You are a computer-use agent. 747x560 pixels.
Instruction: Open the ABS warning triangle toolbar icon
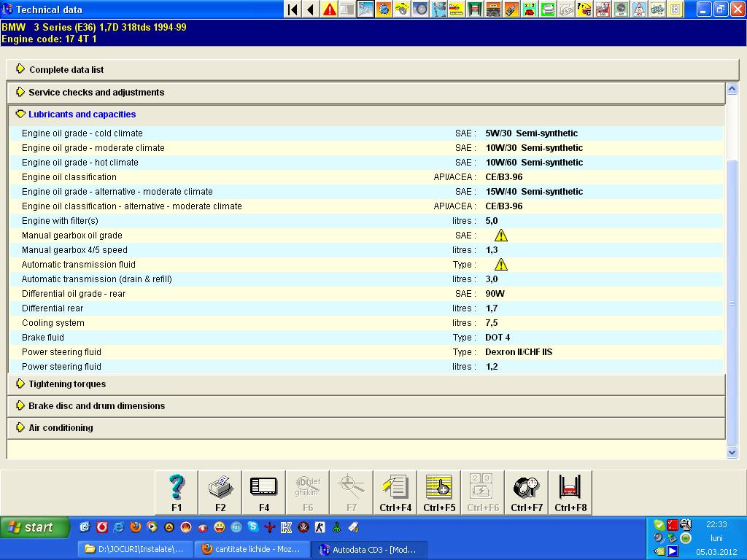coord(639,9)
